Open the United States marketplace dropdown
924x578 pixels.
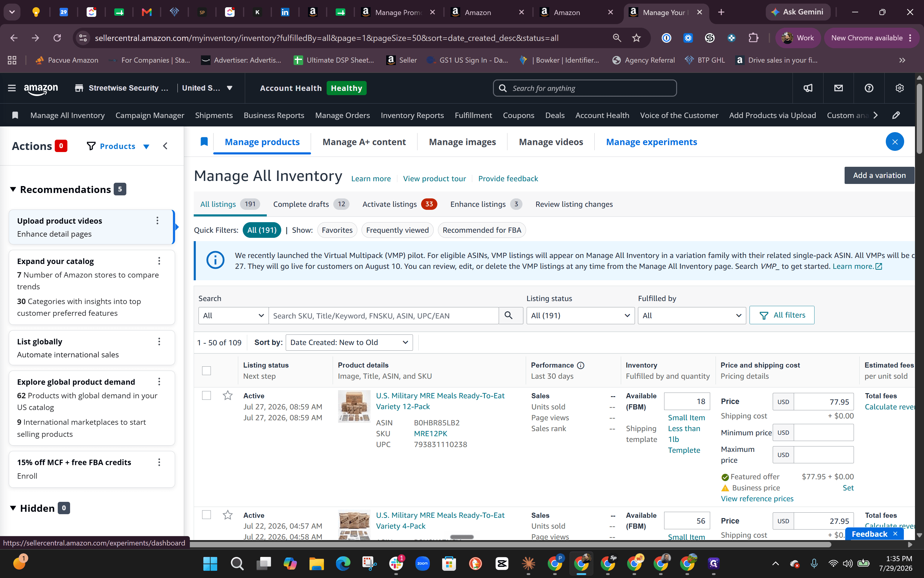tap(207, 88)
